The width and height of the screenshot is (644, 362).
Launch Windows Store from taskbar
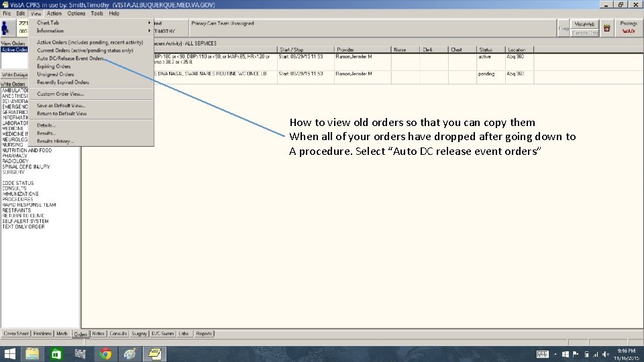click(56, 354)
